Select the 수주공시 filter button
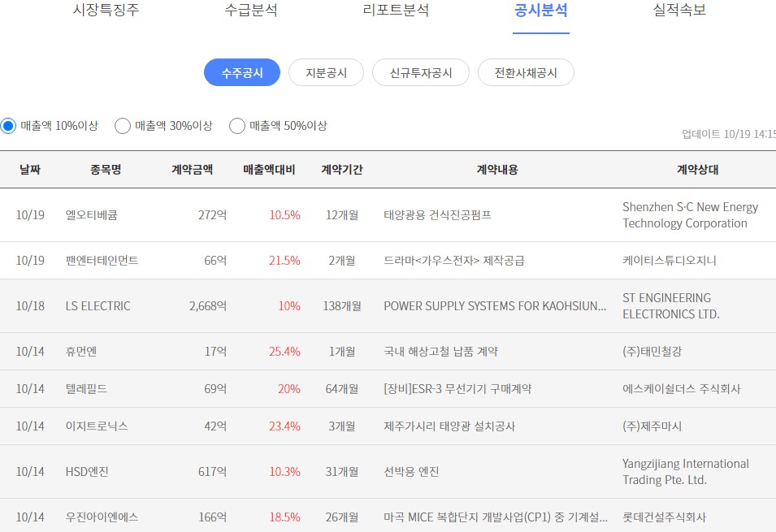Viewport: 776px width, 532px height. click(242, 73)
